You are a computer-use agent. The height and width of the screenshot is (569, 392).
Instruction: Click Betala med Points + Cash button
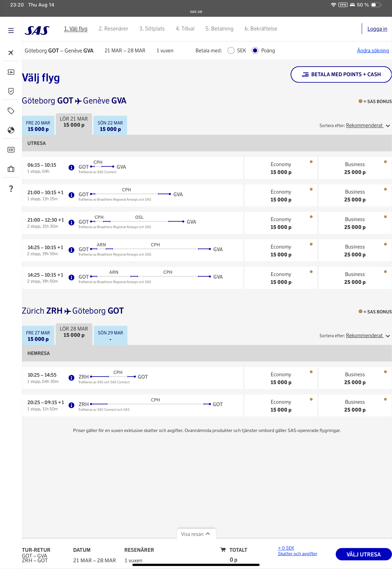click(x=341, y=74)
